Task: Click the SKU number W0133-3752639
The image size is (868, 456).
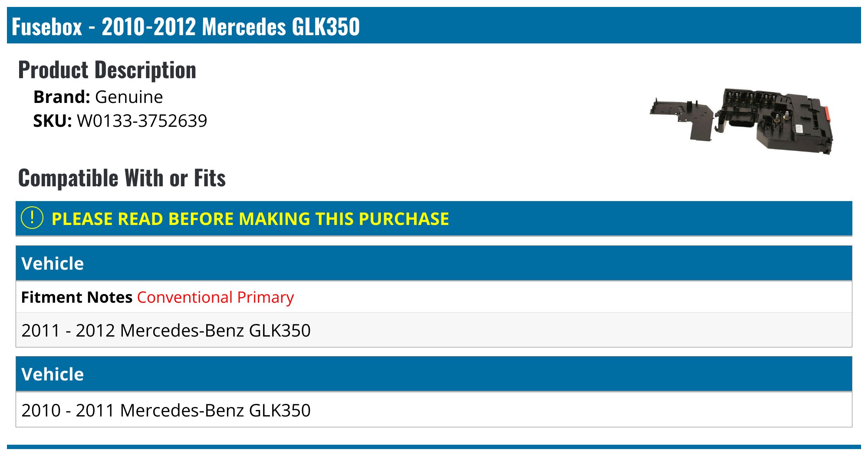Action: 142,121
